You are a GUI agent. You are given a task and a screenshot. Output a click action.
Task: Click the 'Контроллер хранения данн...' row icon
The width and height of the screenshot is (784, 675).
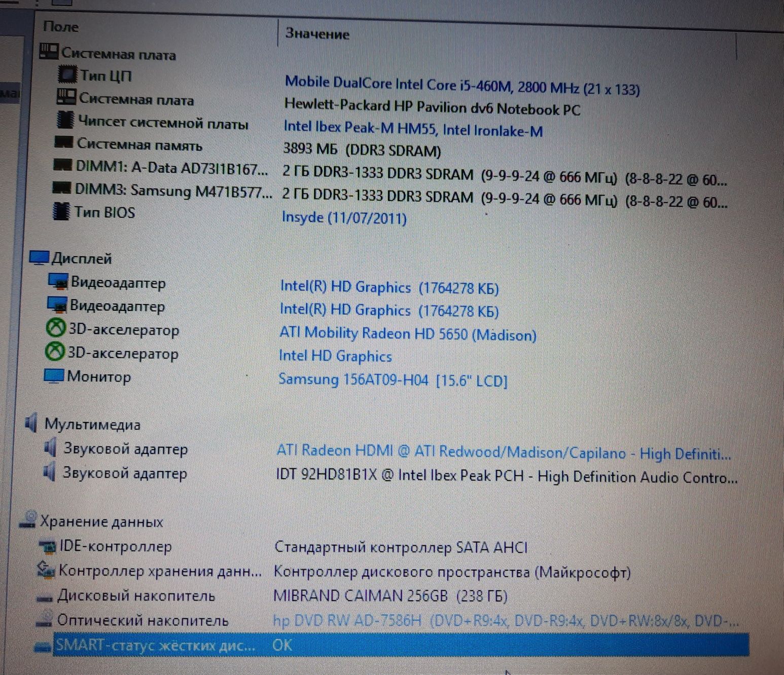point(46,570)
